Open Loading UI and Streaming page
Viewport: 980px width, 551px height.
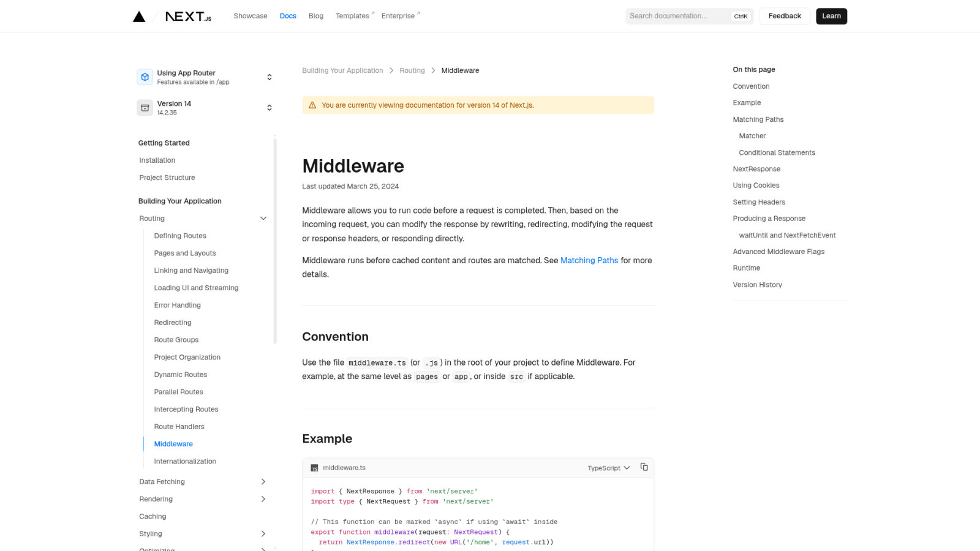pos(196,288)
